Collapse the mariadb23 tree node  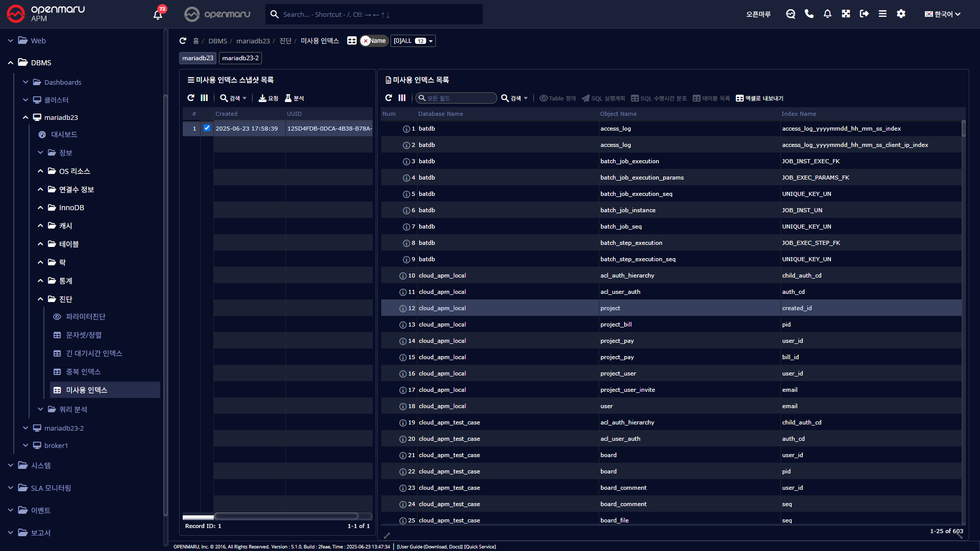pyautogui.click(x=26, y=117)
